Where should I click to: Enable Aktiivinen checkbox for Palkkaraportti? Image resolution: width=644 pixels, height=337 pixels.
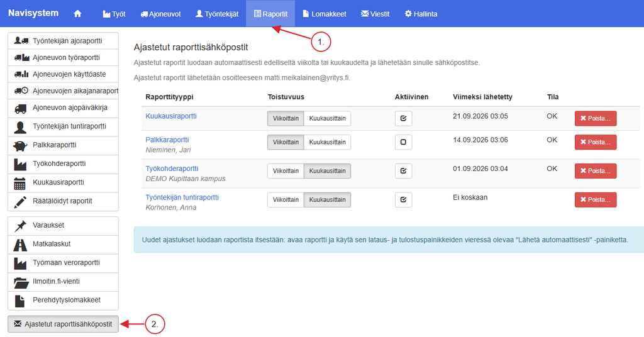[x=403, y=142]
